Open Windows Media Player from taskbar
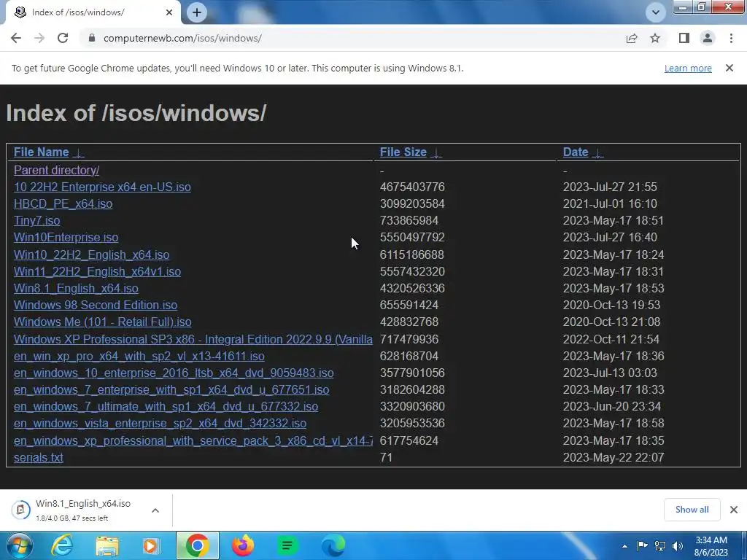 [x=150, y=545]
